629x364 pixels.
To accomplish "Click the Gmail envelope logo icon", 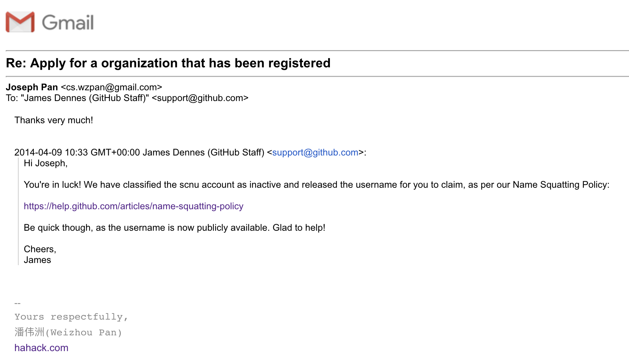I will click(x=20, y=22).
